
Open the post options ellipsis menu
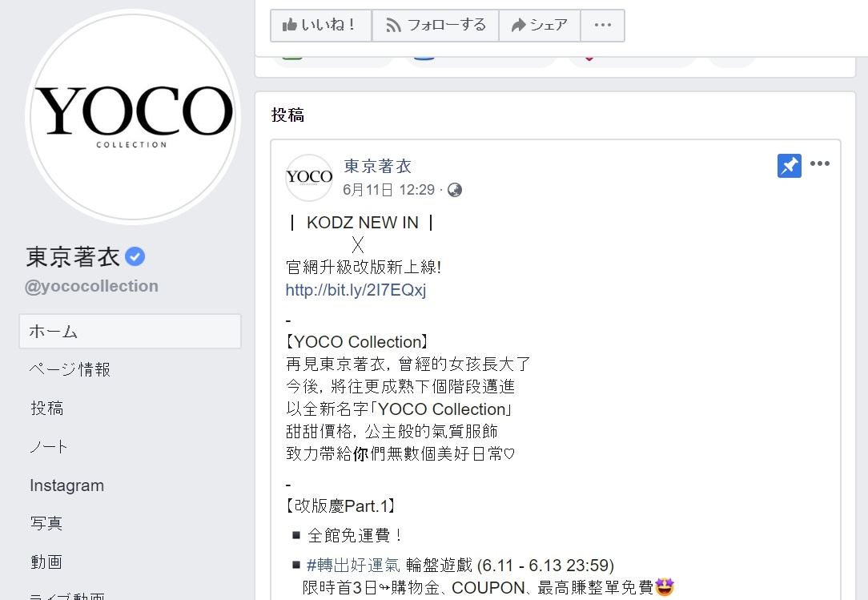820,163
